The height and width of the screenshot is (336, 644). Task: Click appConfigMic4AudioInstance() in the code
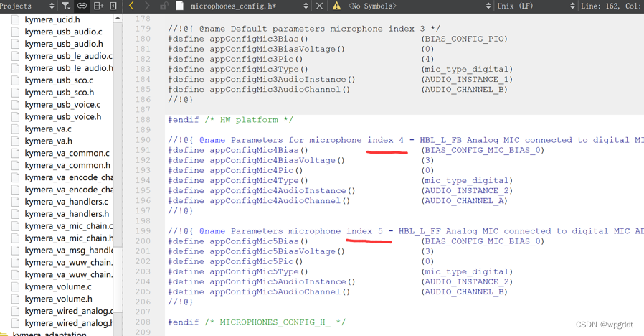(x=282, y=190)
